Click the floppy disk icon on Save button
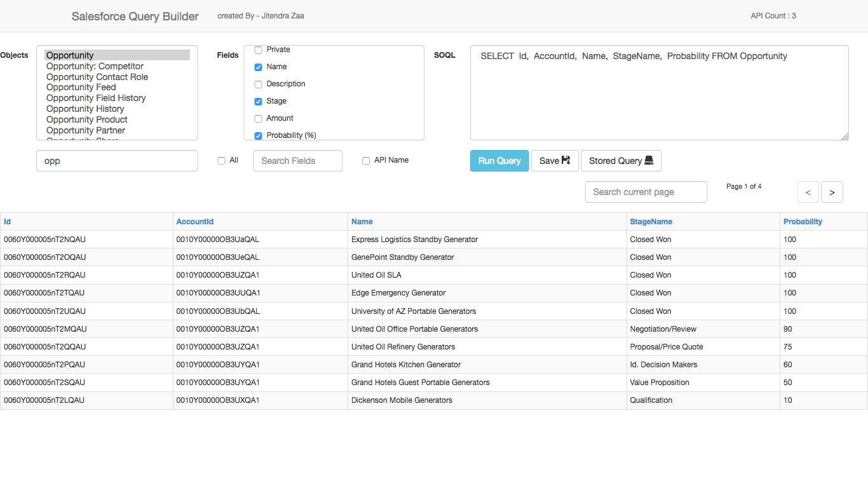This screenshot has height=488, width=868. 564,161
